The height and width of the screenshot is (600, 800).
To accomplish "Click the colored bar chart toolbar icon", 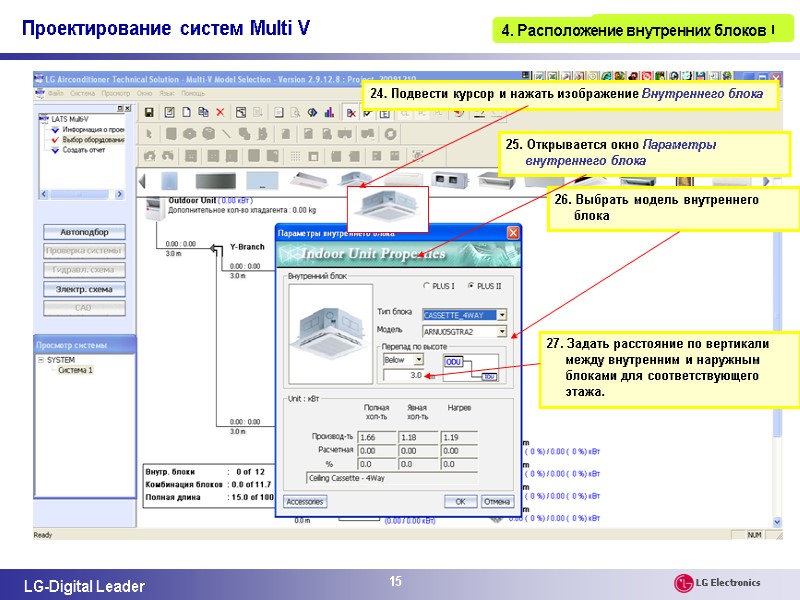I will pos(329,112).
